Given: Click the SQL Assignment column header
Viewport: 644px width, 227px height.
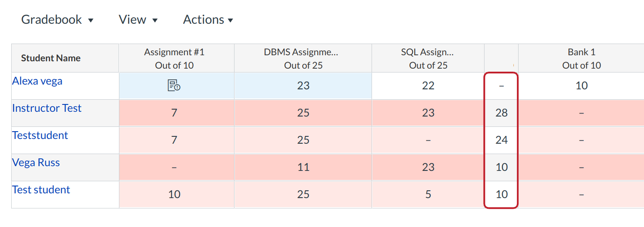Looking at the screenshot, I should pyautogui.click(x=428, y=58).
